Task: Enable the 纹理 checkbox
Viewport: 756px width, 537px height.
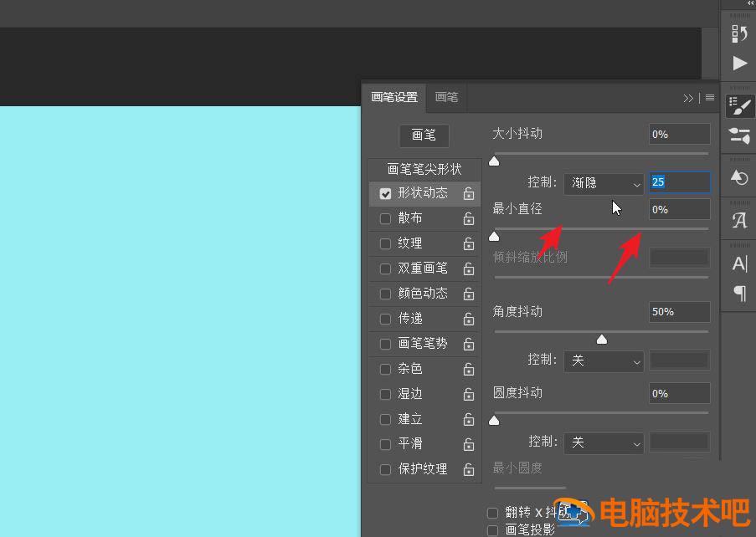Action: coord(385,243)
